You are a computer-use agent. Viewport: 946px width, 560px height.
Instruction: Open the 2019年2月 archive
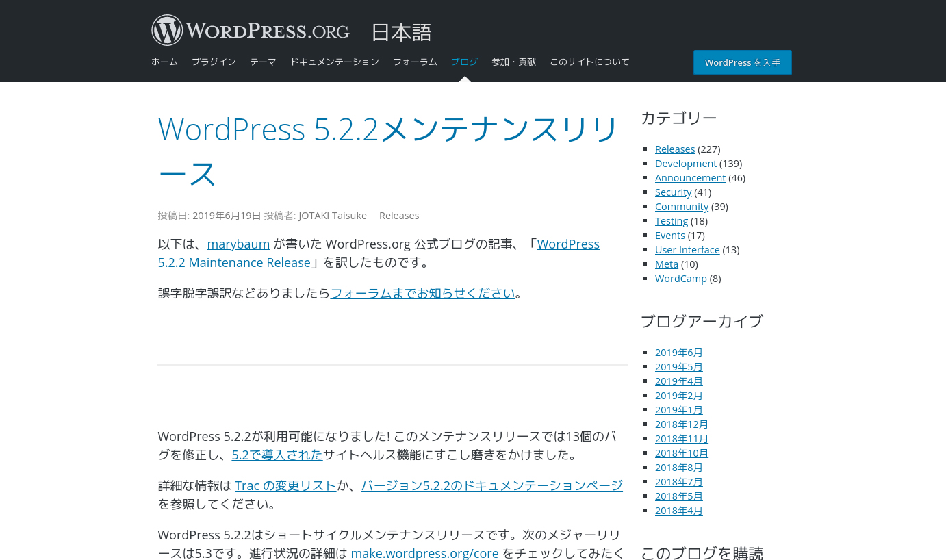tap(679, 396)
